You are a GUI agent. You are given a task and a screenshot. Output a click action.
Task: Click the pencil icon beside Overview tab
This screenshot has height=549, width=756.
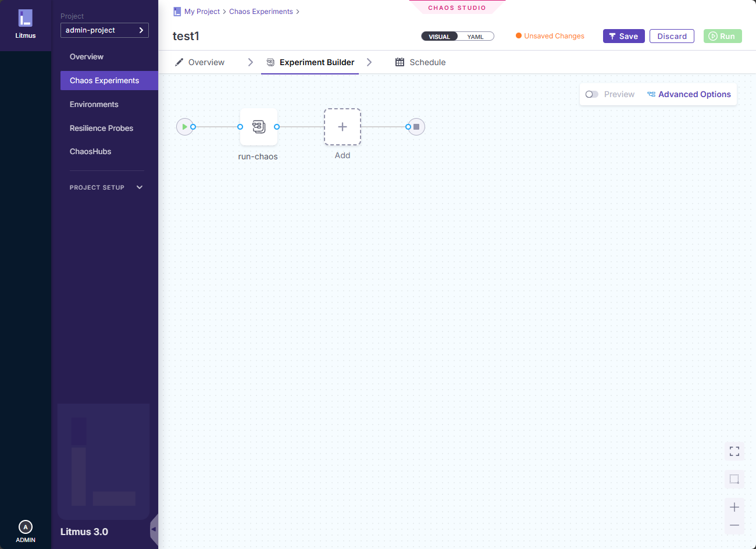180,62
